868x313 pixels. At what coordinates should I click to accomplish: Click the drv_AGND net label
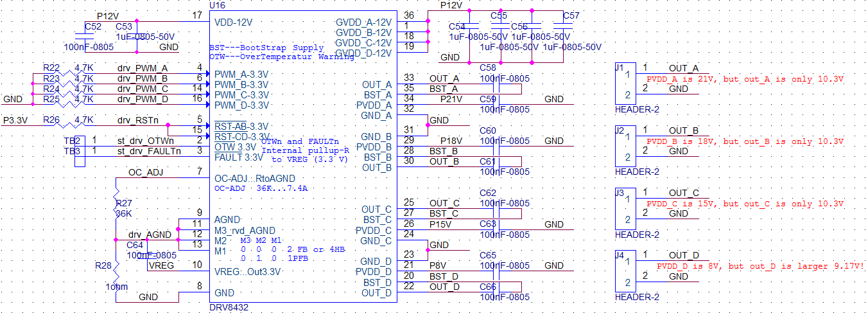point(150,235)
